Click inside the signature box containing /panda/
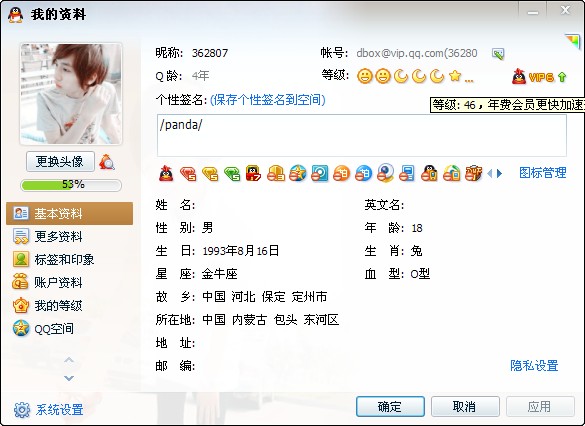Viewport: 585px width, 426px height. click(362, 135)
